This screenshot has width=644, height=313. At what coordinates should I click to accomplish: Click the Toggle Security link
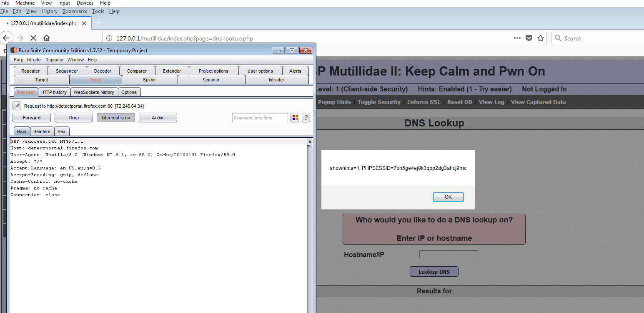[379, 102]
